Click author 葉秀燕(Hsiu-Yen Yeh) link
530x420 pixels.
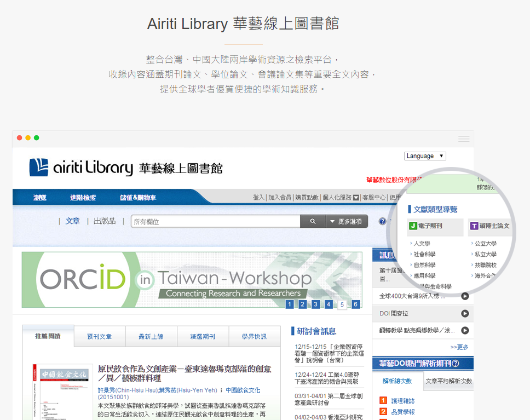click(188, 390)
